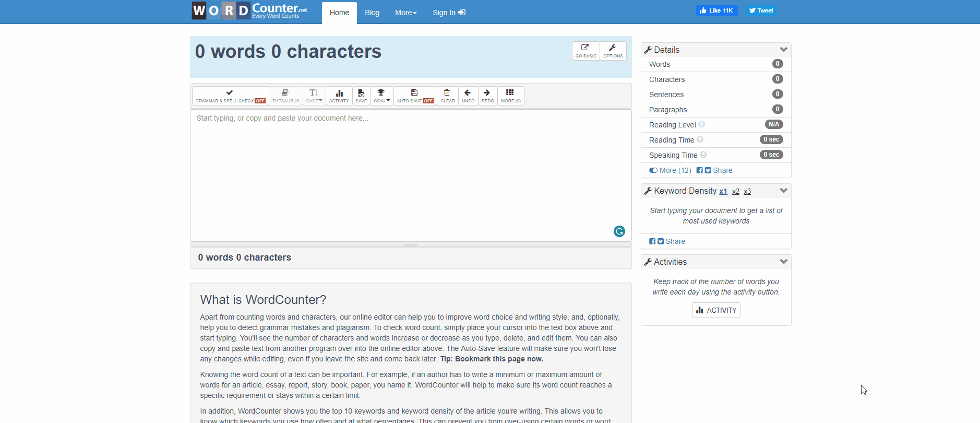Undo the last change

(x=468, y=96)
